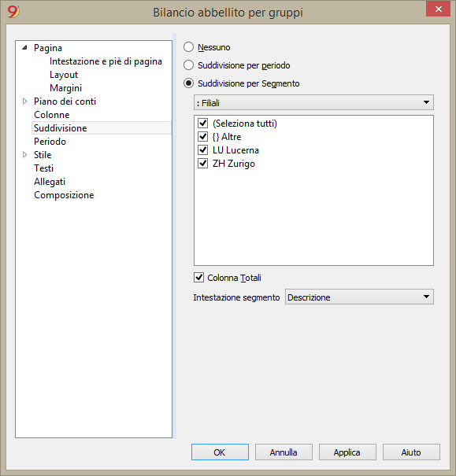The image size is (456, 476).
Task: Uncheck the Seleziona tutti checkbox
Action: click(x=202, y=124)
